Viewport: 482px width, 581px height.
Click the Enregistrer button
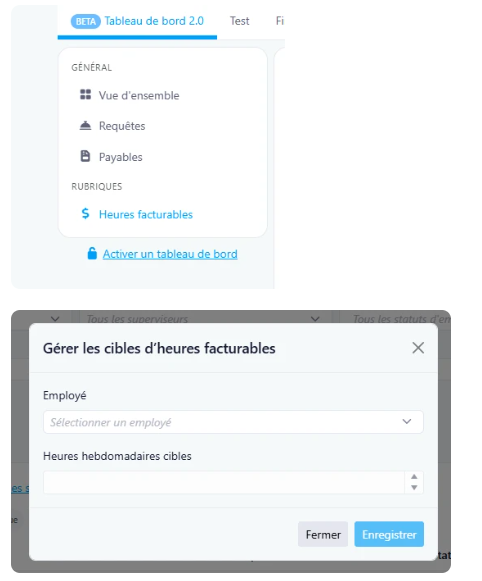[x=389, y=534]
